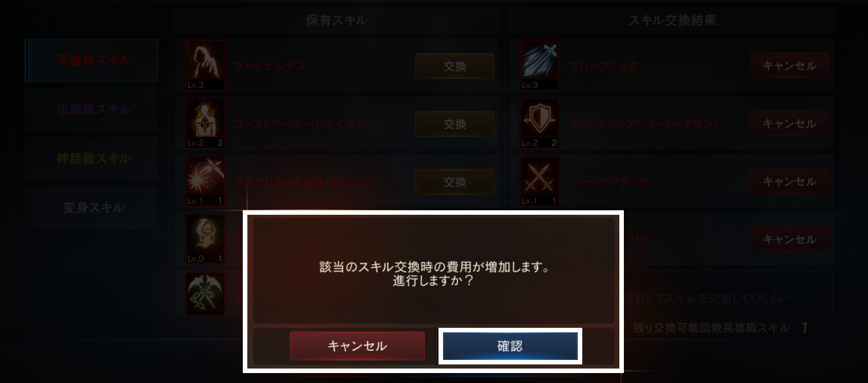The image size is (868, 383).
Task: Click the ブローアタック result skill icon
Action: [x=539, y=65]
